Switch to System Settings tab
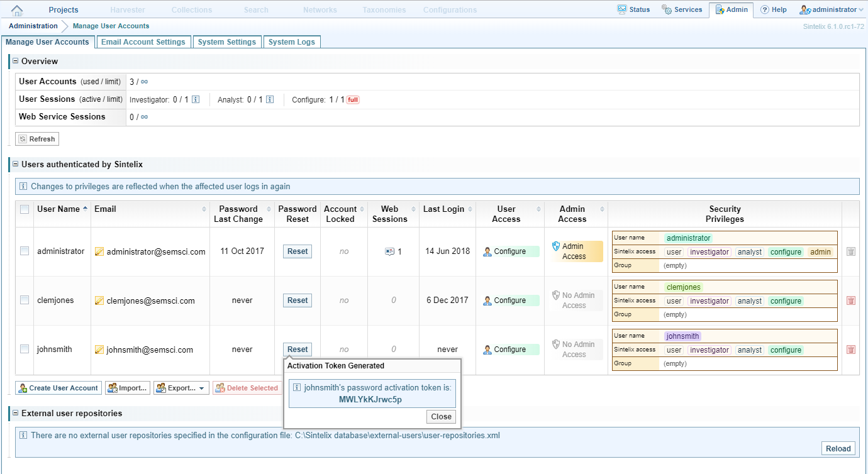Screen dimensions: 868x474 [x=227, y=42]
